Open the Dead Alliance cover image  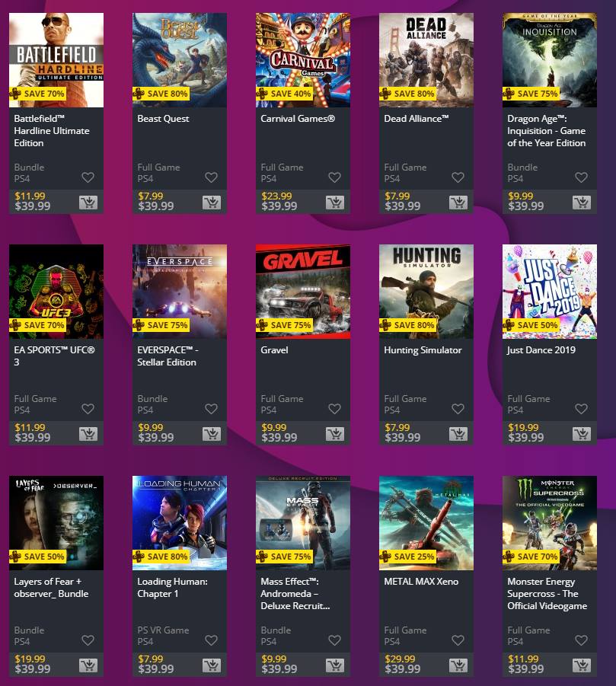(x=426, y=60)
